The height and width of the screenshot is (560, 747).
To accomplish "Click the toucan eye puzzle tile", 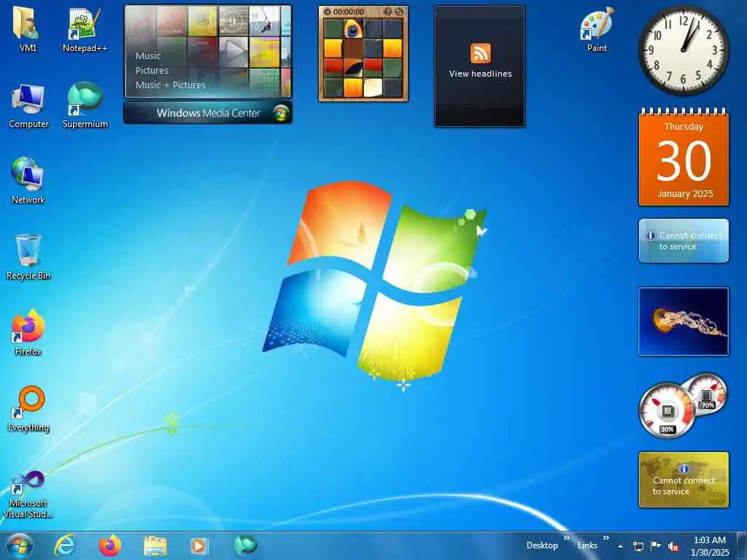I will coord(353,29).
